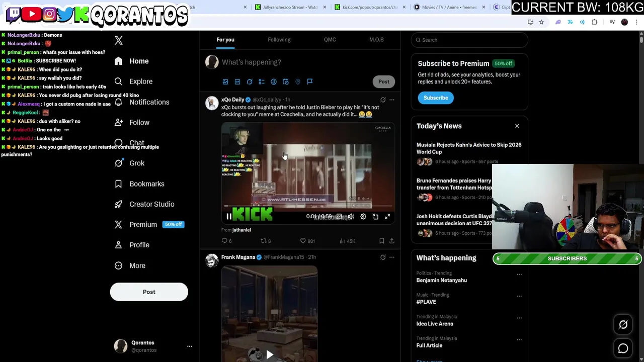Viewport: 644px width, 362px height.
Task: Seek on the xQc video progress bar
Action: 308,206
